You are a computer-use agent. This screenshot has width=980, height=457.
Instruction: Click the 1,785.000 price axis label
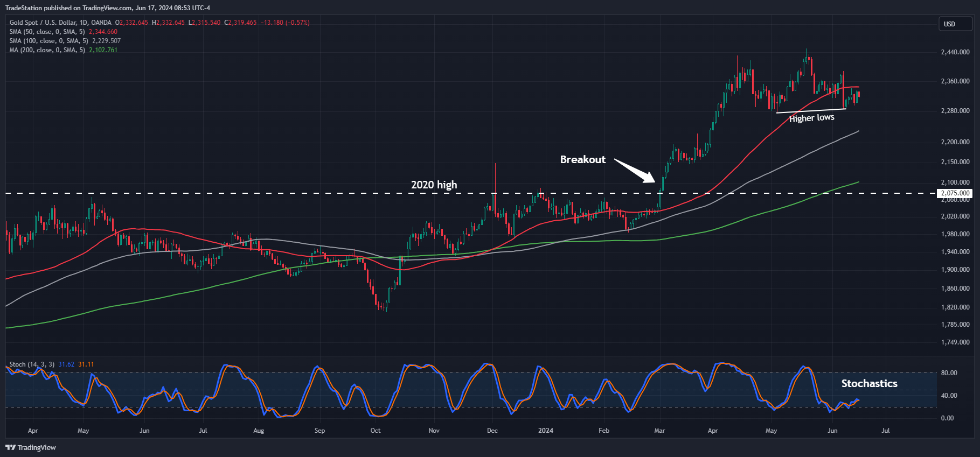[955, 325]
